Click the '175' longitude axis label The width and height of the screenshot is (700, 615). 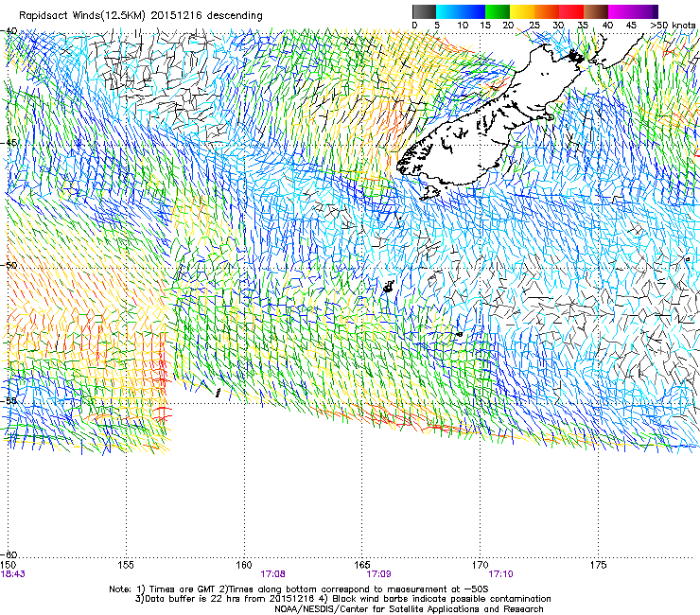tap(598, 565)
